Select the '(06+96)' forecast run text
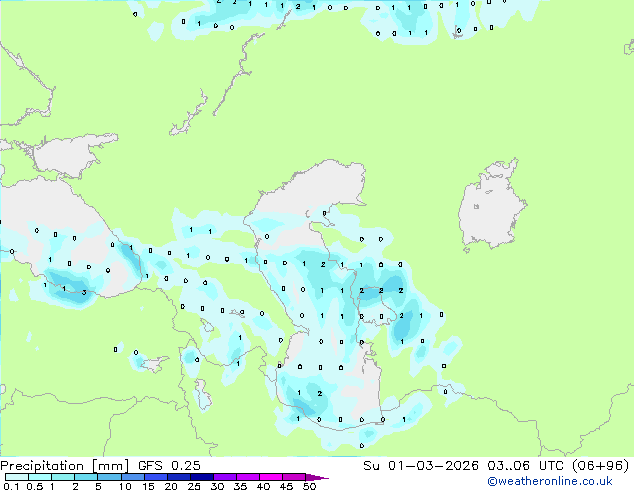634x490 pixels. click(601, 466)
